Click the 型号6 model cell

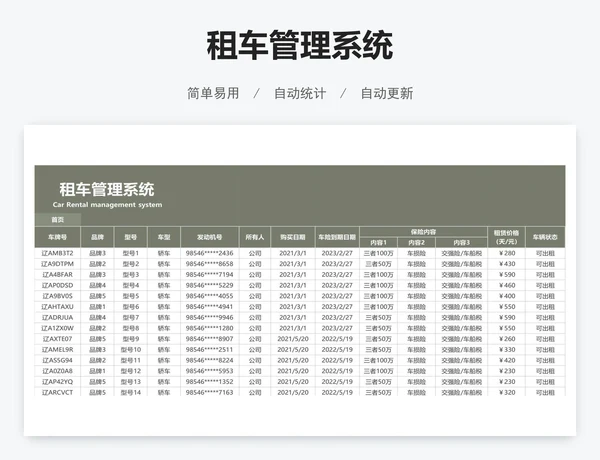(x=130, y=307)
